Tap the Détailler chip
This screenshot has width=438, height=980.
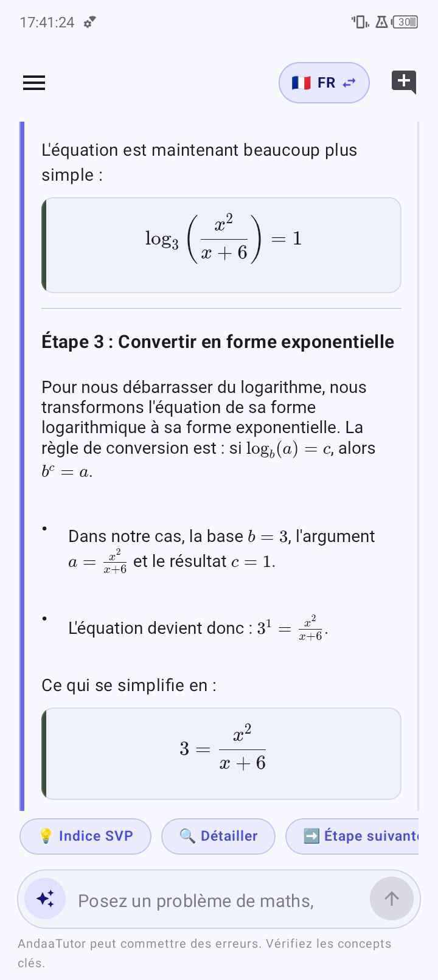pos(218,836)
